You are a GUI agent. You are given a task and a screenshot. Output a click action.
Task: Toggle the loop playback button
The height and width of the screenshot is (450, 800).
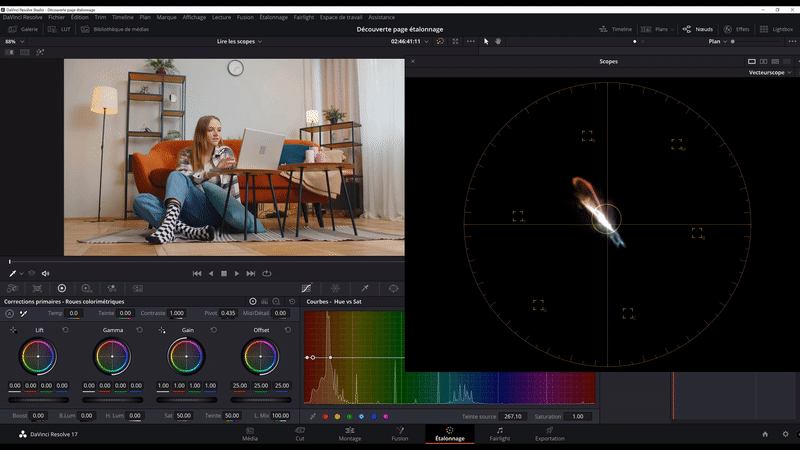pyautogui.click(x=267, y=273)
